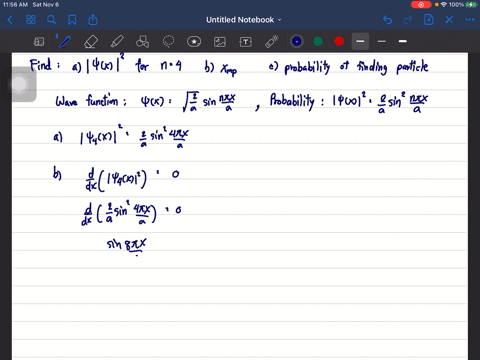Toggle the read-only/zoom window tool
The image size is (480, 360).
coord(39,42)
